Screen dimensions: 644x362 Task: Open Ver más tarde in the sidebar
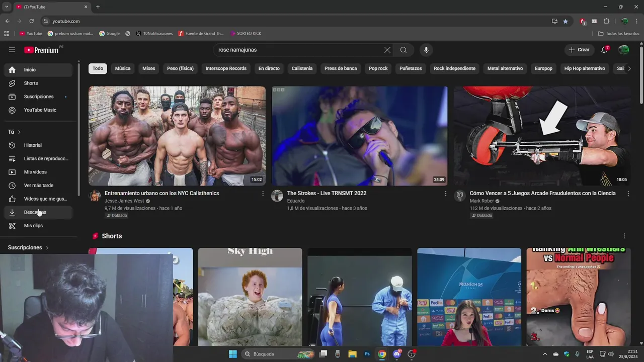click(x=38, y=186)
